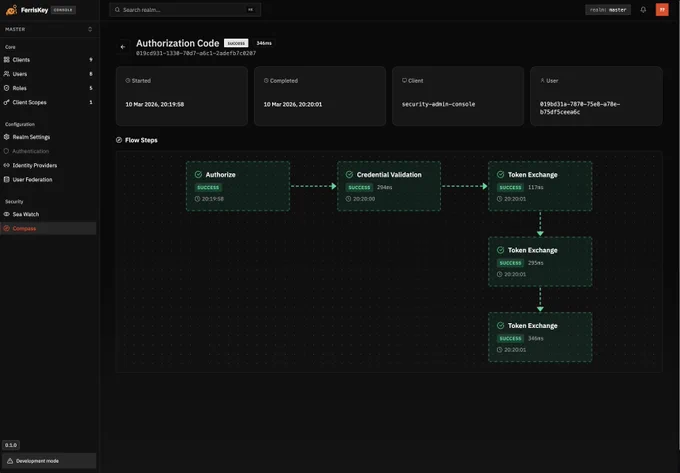The image size is (680, 473).
Task: Open Realm Settings
Action: 48,137
